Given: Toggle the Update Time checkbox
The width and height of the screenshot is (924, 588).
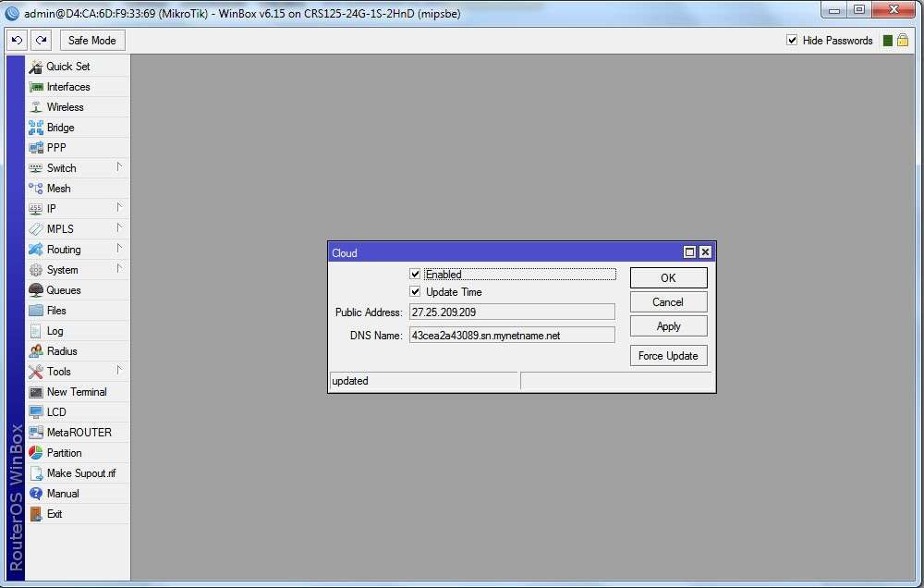Looking at the screenshot, I should point(415,292).
